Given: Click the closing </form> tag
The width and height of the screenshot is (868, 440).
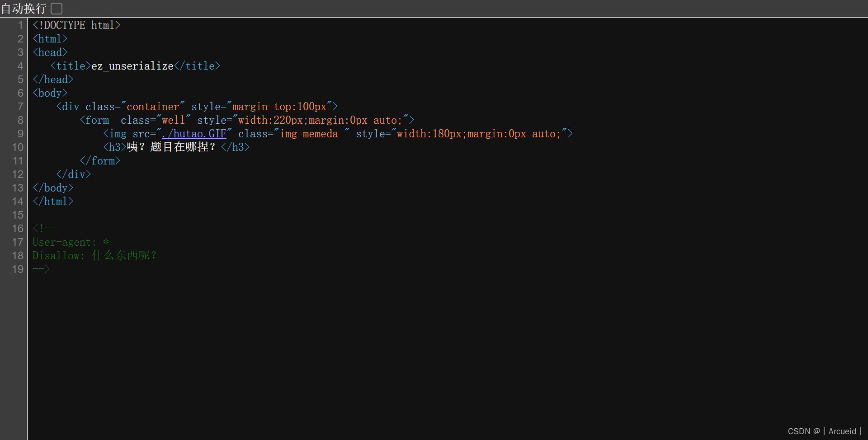Looking at the screenshot, I should click(100, 161).
